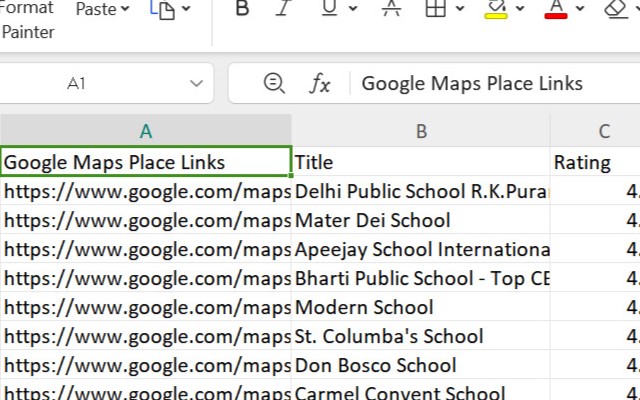Select cell 'Google Maps Place Links'
The height and width of the screenshot is (400, 640).
pyautogui.click(x=146, y=162)
